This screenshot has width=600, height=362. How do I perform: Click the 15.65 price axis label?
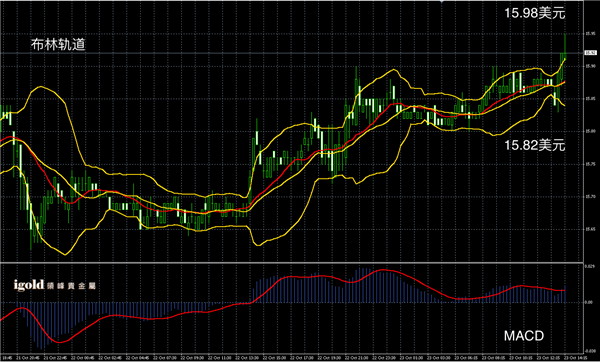pyautogui.click(x=589, y=229)
